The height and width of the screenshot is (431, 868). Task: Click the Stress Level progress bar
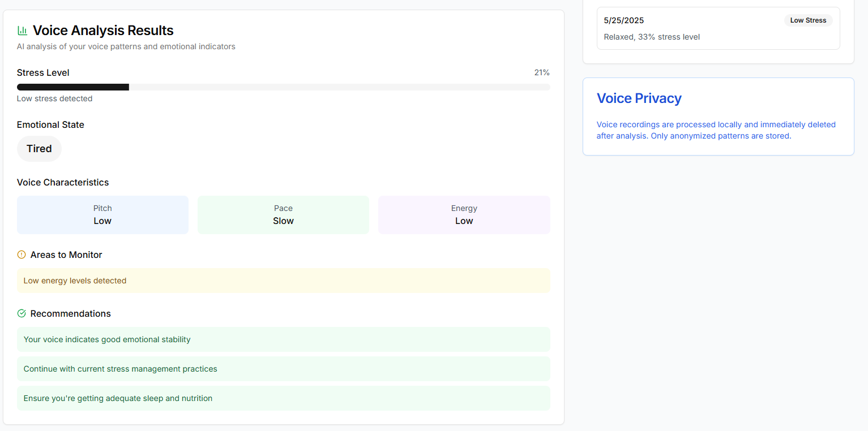tap(283, 87)
